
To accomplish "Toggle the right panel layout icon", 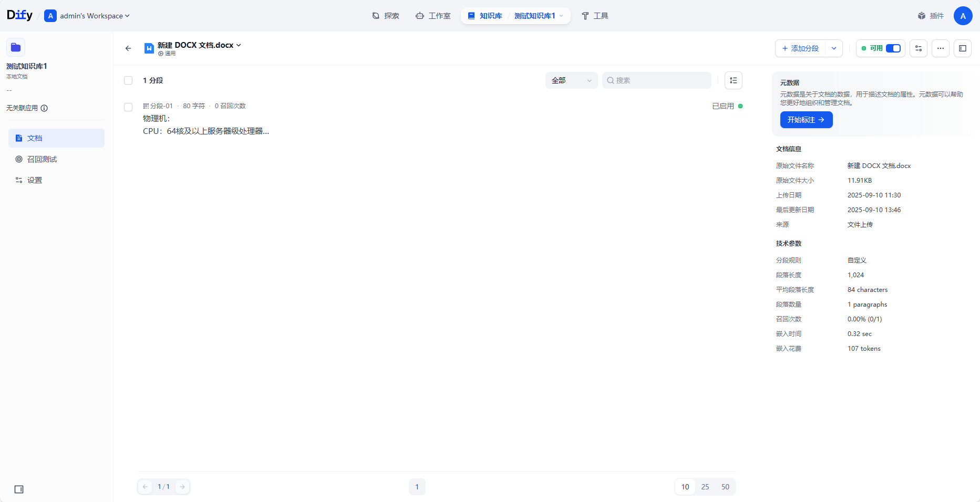I will [x=963, y=48].
